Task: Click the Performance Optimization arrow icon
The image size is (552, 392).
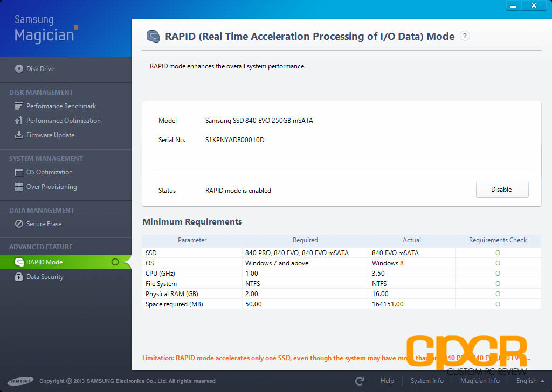Action: tap(19, 121)
